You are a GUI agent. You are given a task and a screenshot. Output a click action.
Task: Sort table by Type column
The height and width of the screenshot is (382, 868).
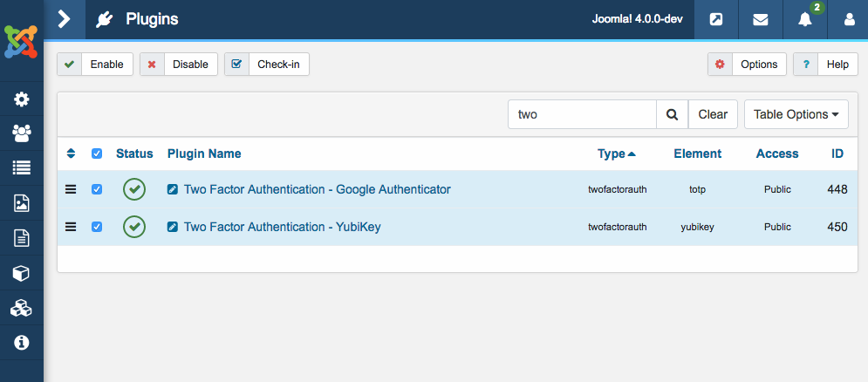pyautogui.click(x=617, y=153)
